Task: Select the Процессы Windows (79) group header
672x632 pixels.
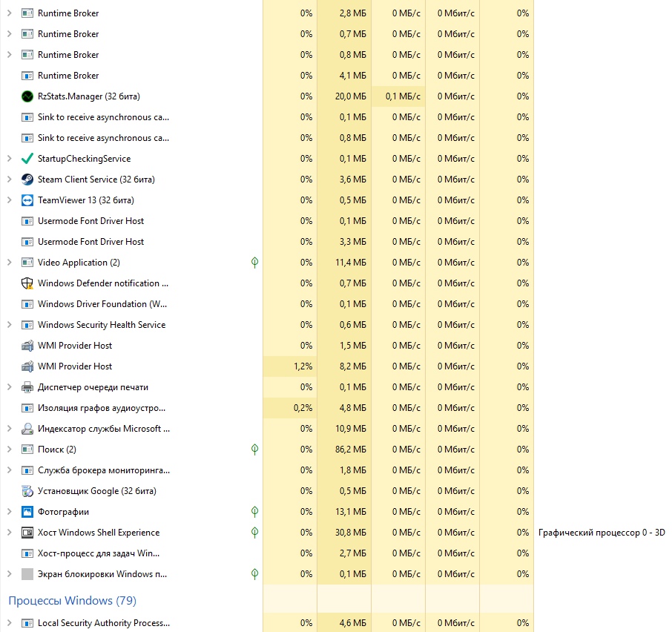Action: point(72,600)
